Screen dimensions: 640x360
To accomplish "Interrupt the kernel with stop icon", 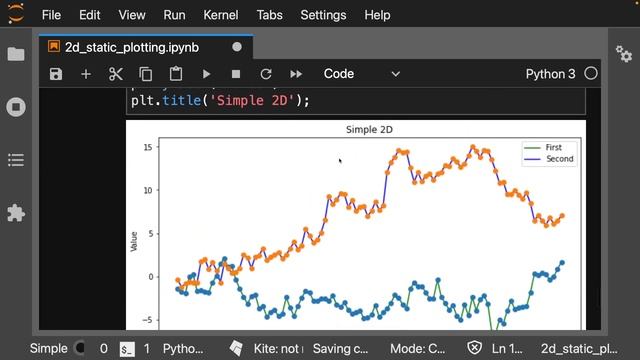I will 236,74.
